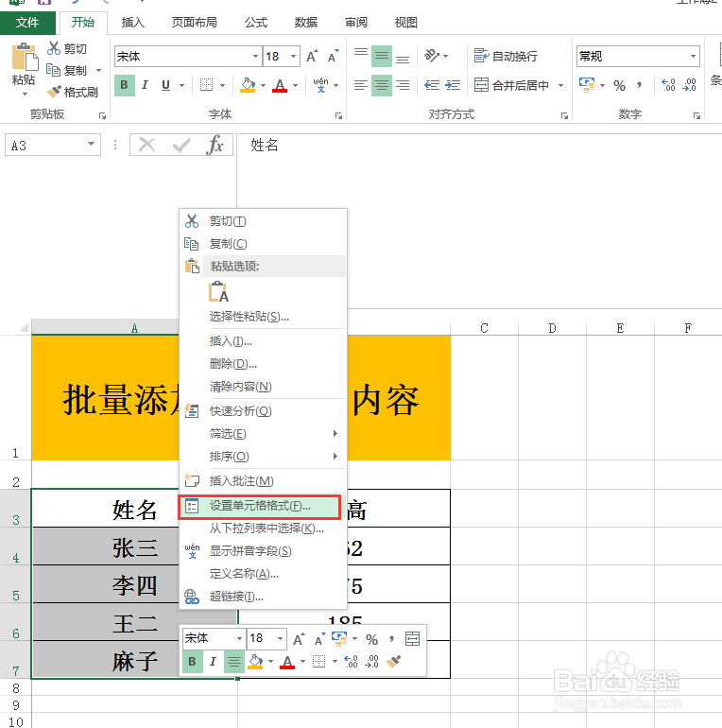Click the Copy icon in ribbon
Image resolution: width=722 pixels, height=728 pixels.
(53, 70)
